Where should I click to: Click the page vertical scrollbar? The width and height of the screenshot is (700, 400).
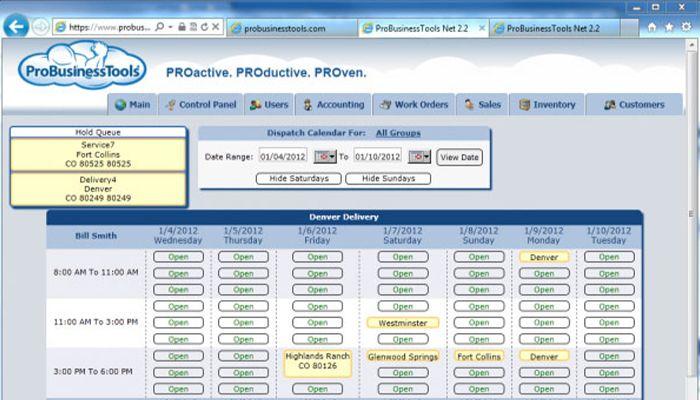(x=692, y=214)
